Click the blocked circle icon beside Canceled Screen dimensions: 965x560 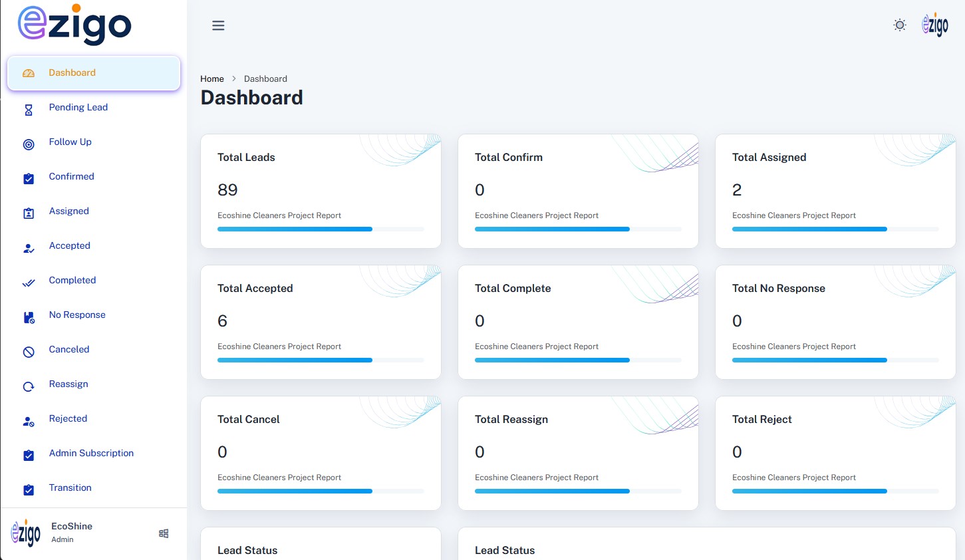[29, 352]
